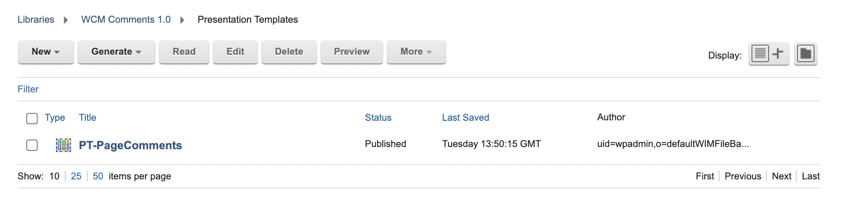Click the arrow after Libraries breadcrumb
This screenshot has height=203, width=868.
point(66,20)
